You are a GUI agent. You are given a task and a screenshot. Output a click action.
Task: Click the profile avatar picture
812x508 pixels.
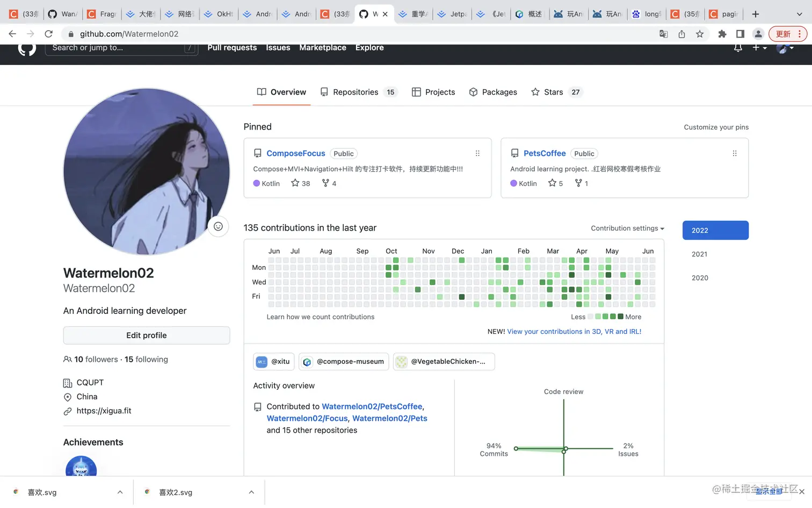[147, 171]
